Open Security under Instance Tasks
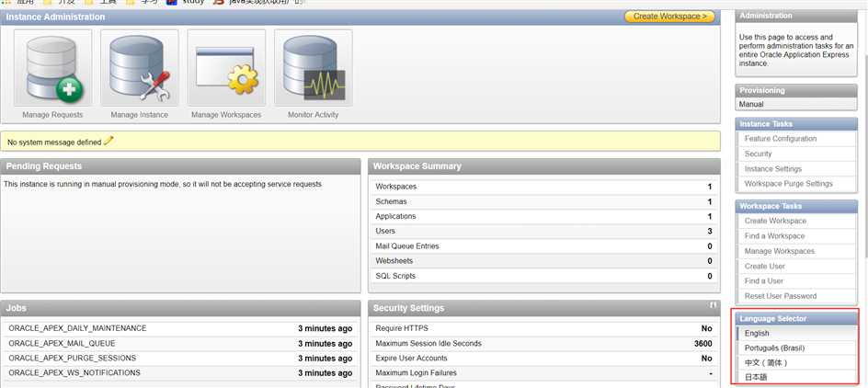 (x=758, y=154)
